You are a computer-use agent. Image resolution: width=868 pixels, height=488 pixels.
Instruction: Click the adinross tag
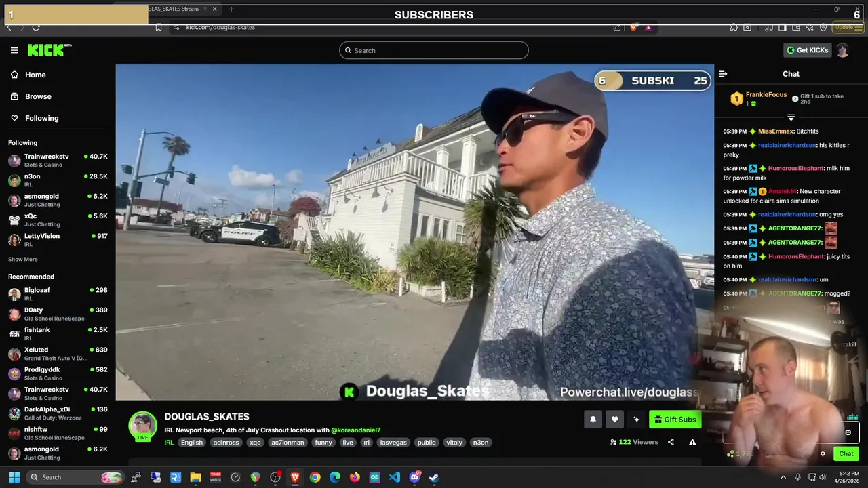(226, 443)
